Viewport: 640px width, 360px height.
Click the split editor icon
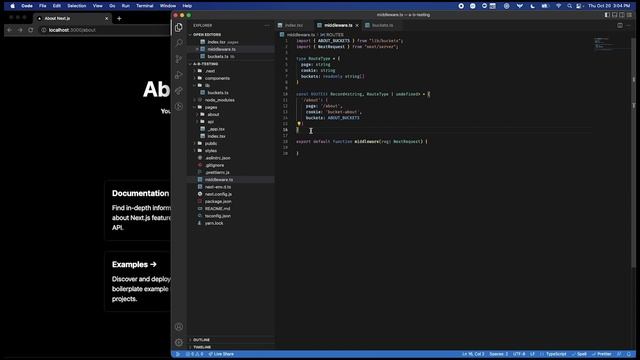click(x=620, y=25)
